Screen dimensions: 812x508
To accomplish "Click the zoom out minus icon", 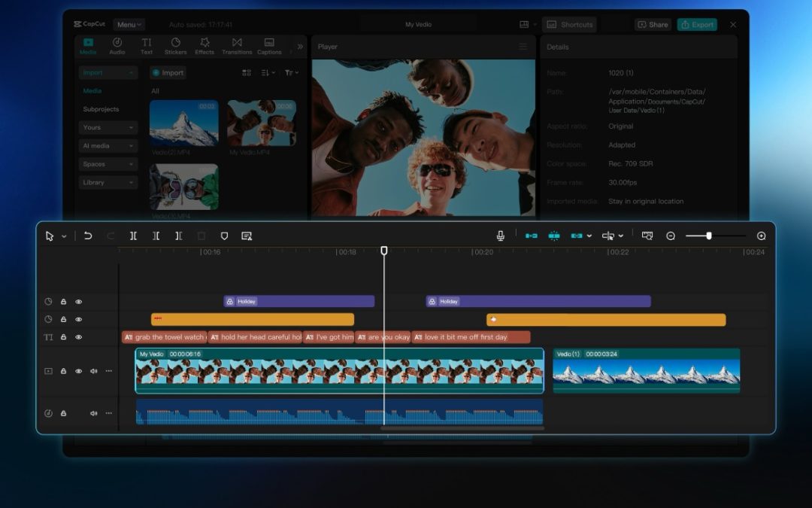I will point(671,236).
